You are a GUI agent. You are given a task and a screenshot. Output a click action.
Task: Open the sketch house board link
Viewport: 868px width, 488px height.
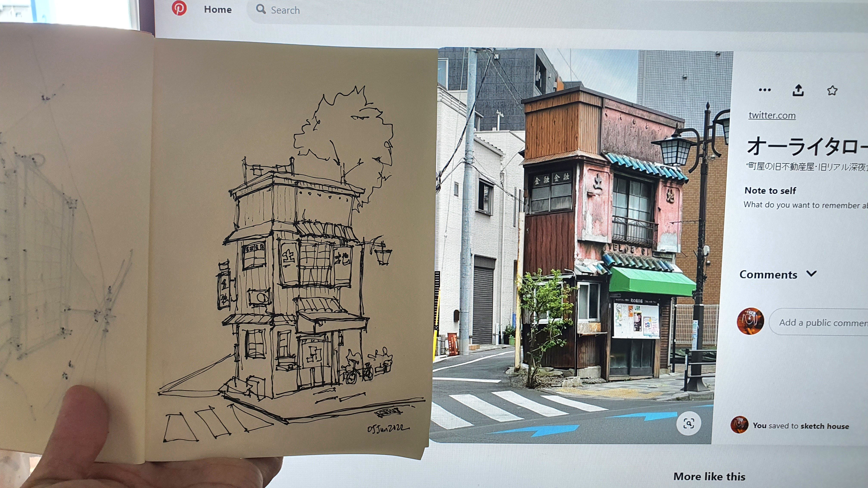point(824,426)
